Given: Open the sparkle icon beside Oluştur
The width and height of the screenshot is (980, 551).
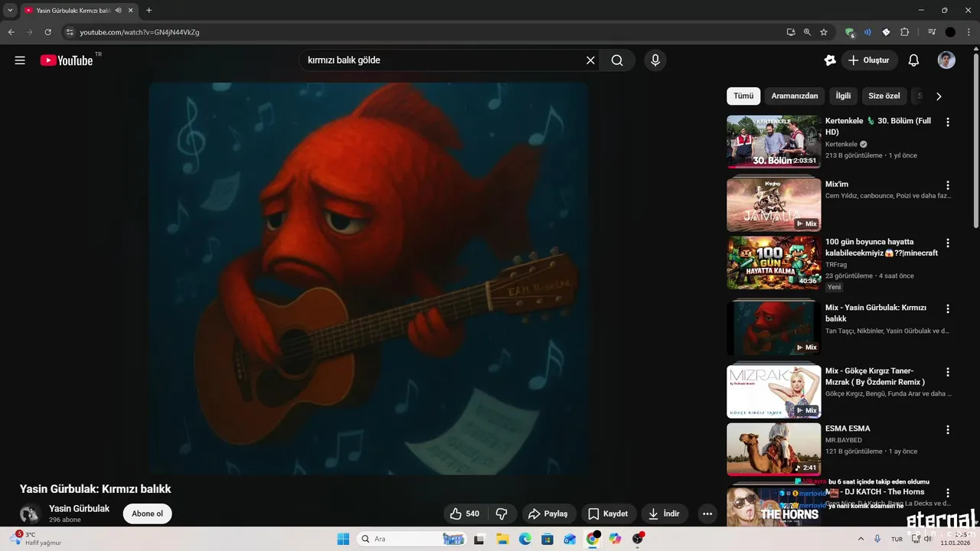Looking at the screenshot, I should coord(830,60).
